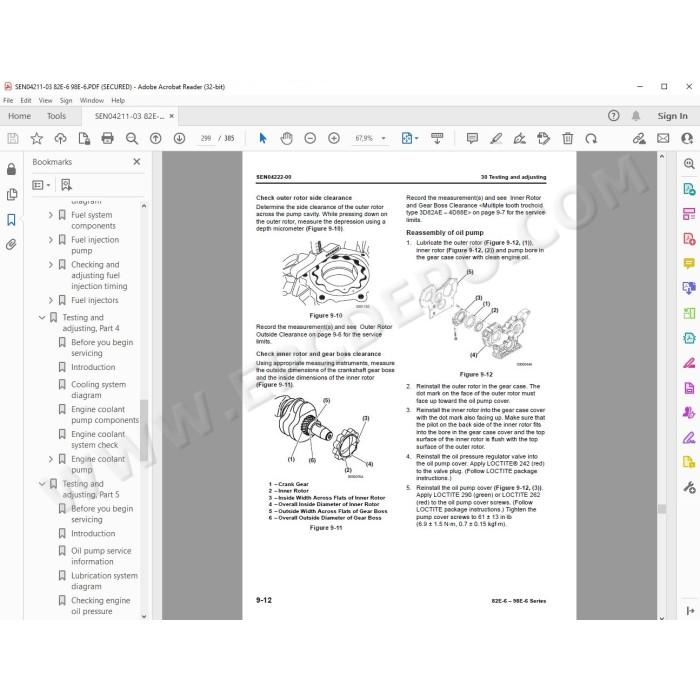Open the notifications bell
This screenshot has width=700, height=700.
pyautogui.click(x=636, y=116)
